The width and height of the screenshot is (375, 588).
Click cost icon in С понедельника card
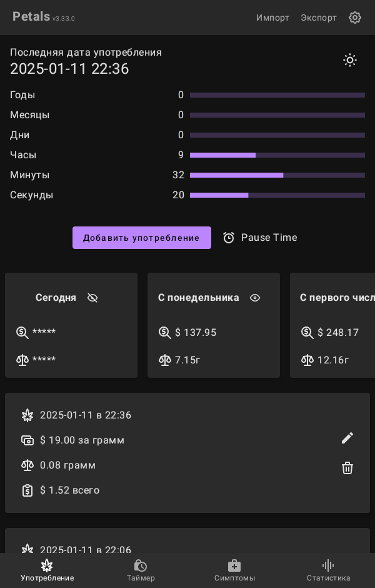click(x=165, y=333)
